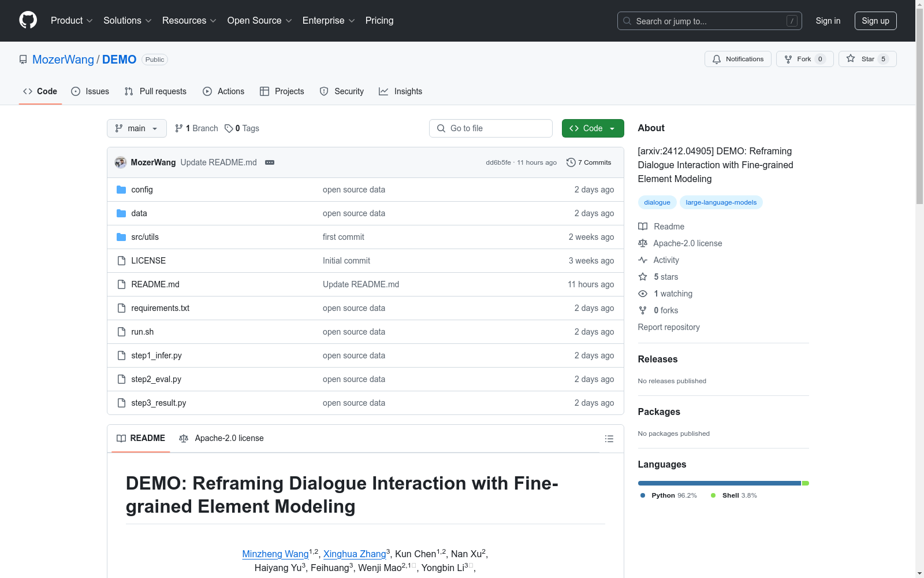The image size is (924, 578).
Task: Click the step2_eval.py file icon
Action: click(x=121, y=379)
